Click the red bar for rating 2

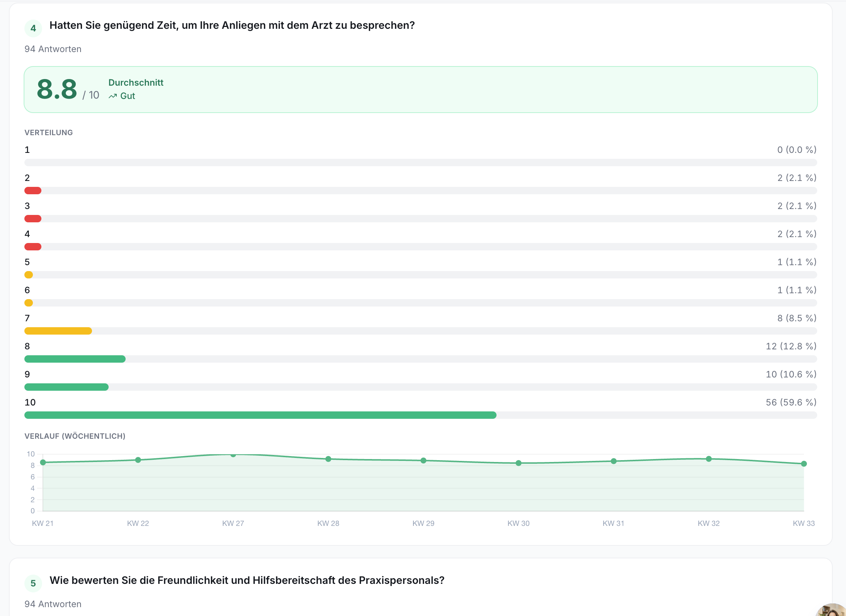[x=33, y=191]
